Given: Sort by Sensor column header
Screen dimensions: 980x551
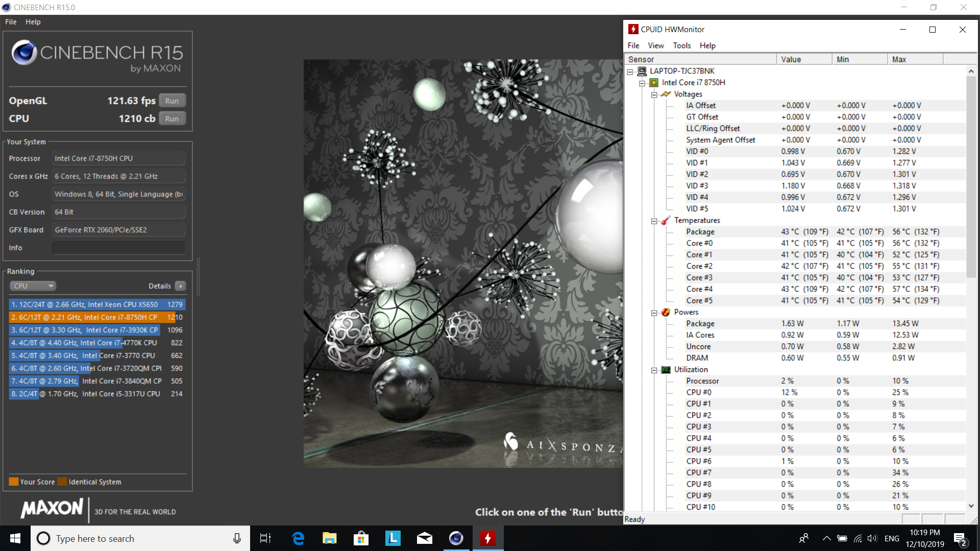Looking at the screenshot, I should [700, 59].
